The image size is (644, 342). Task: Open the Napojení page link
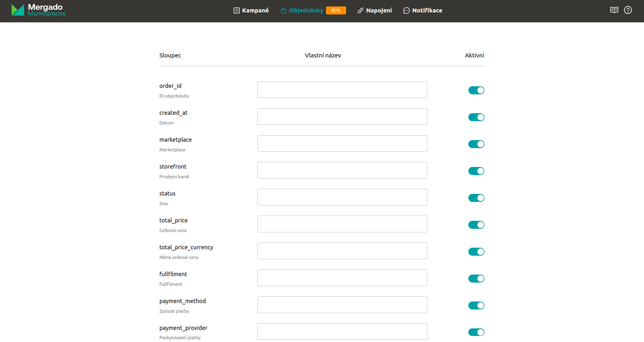pyautogui.click(x=379, y=10)
